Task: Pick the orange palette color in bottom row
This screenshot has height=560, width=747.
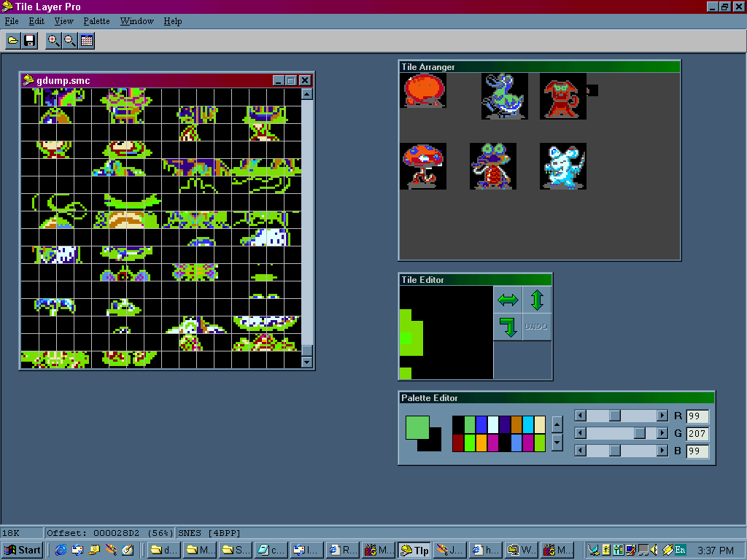Action: coord(481,443)
